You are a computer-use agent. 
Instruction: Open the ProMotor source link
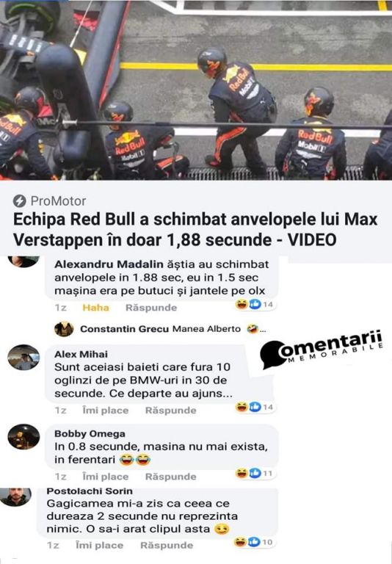(58, 201)
